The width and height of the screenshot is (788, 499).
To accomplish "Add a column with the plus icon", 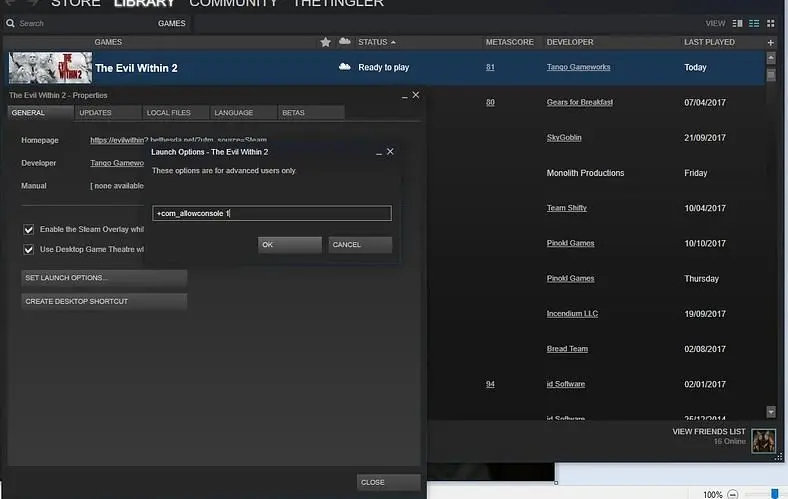I will click(770, 43).
